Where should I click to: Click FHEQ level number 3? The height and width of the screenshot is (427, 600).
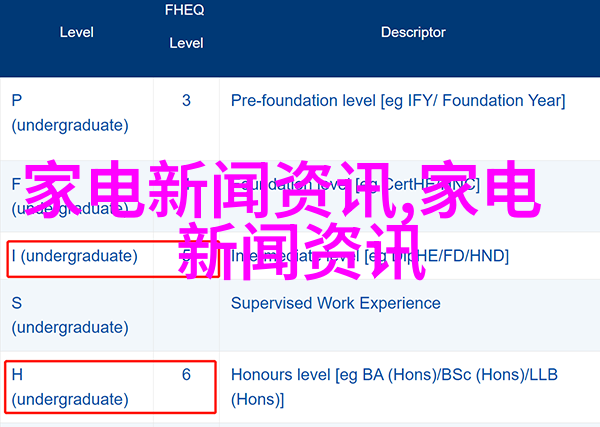(186, 101)
